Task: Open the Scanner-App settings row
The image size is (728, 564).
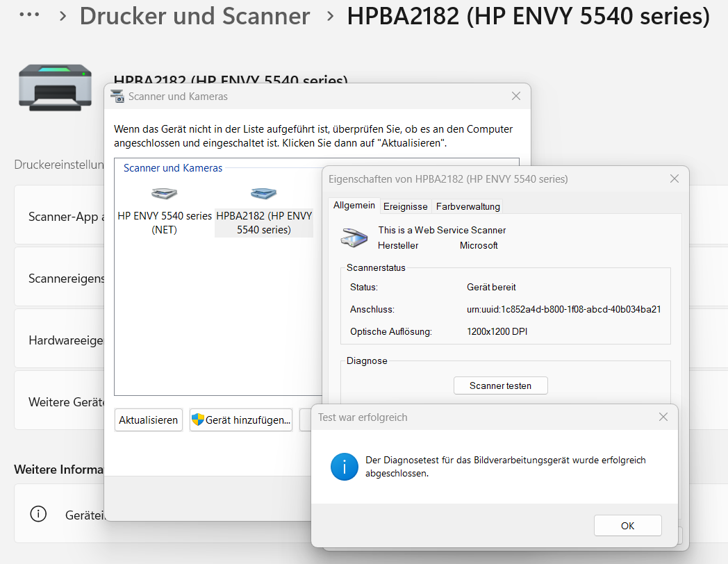Action: [x=59, y=215]
